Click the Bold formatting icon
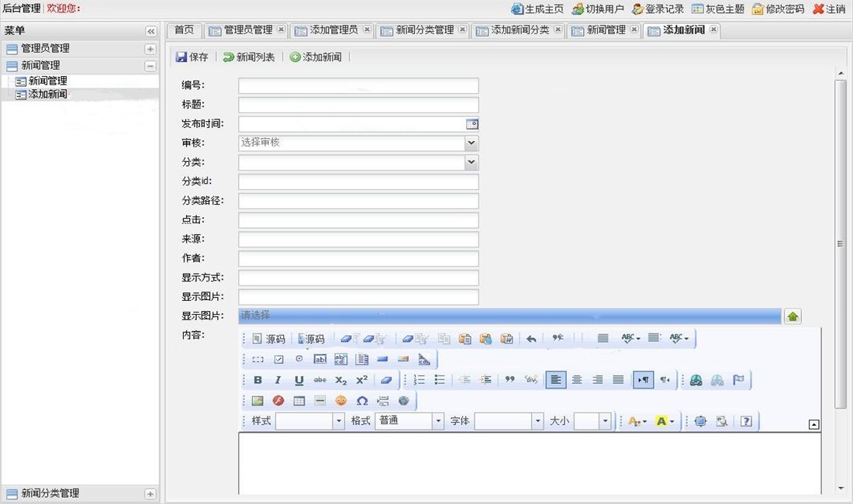 point(257,380)
